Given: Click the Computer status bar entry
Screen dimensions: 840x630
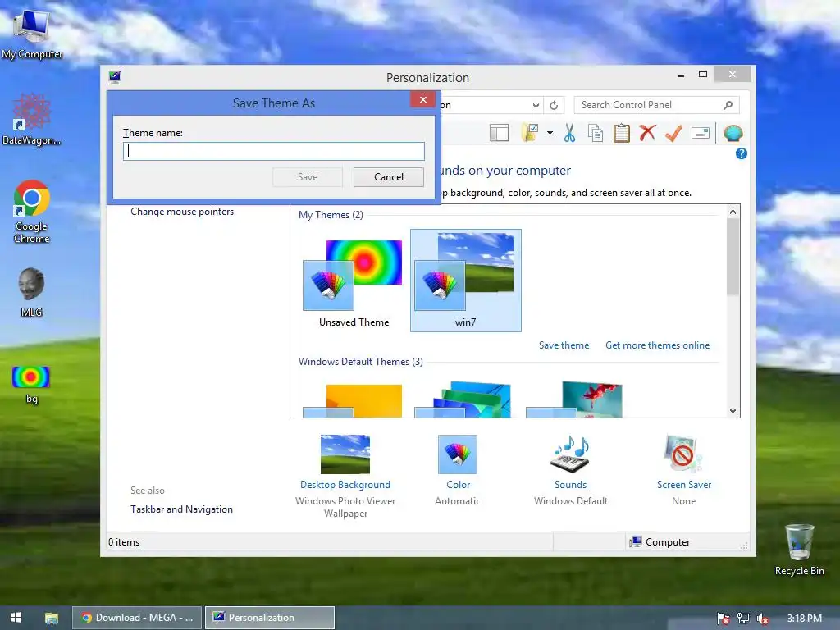Looking at the screenshot, I should tap(660, 541).
